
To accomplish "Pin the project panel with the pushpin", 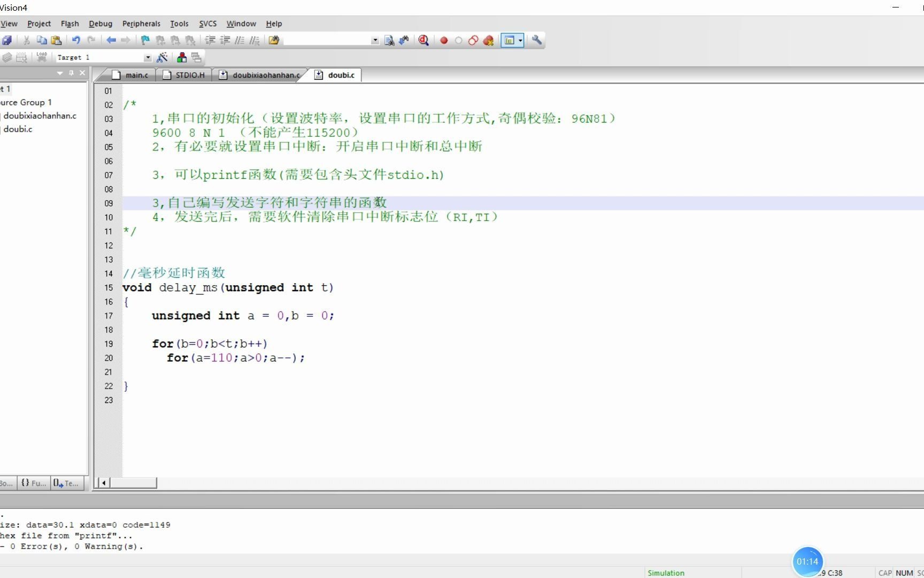I will pos(71,73).
